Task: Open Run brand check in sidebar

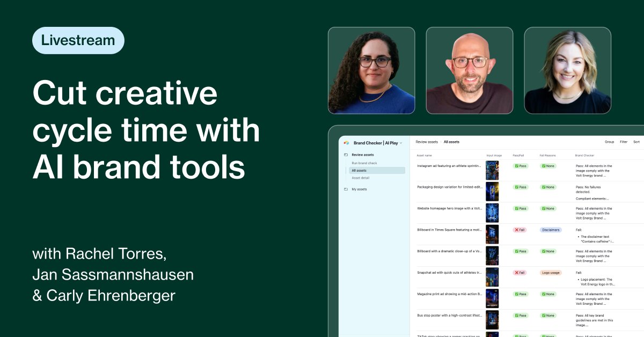Action: pyautogui.click(x=364, y=163)
